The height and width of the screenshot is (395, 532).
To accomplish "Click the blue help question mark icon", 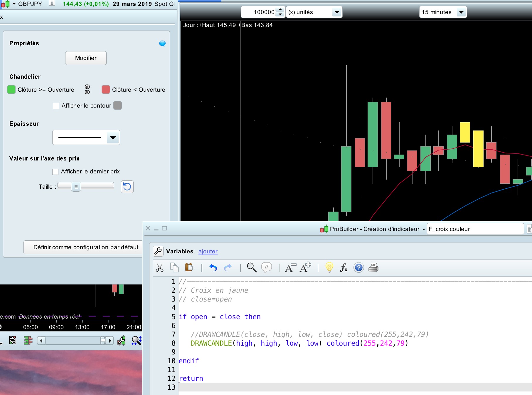I will click(358, 268).
